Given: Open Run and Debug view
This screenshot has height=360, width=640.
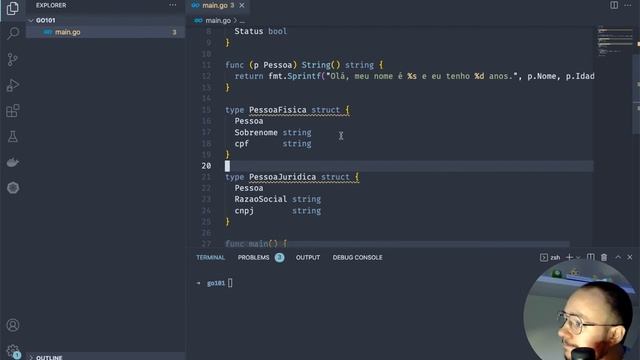Looking at the screenshot, I should coord(13,85).
